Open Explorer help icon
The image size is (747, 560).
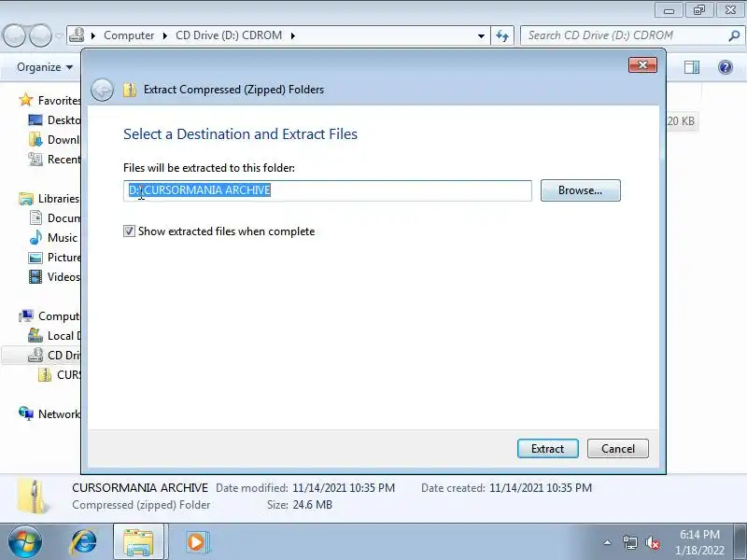point(726,67)
